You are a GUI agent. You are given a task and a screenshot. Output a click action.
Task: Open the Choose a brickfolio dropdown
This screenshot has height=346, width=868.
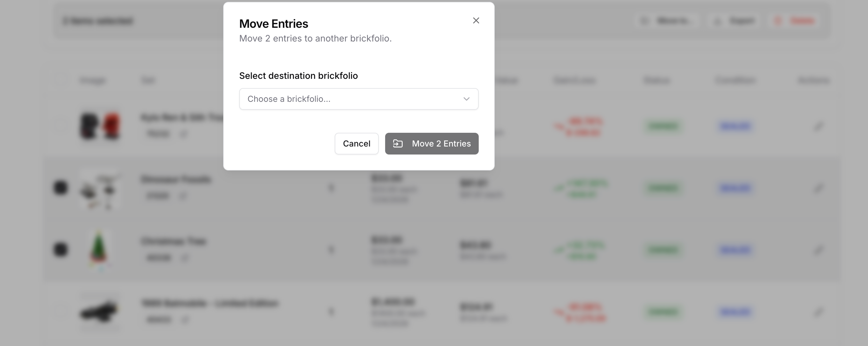coord(359,99)
